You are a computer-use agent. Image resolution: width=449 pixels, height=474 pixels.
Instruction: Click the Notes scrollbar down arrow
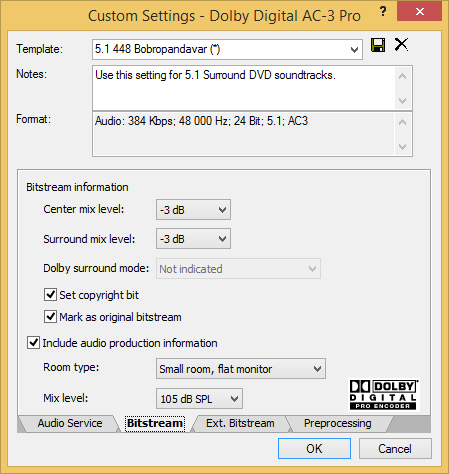[x=403, y=100]
